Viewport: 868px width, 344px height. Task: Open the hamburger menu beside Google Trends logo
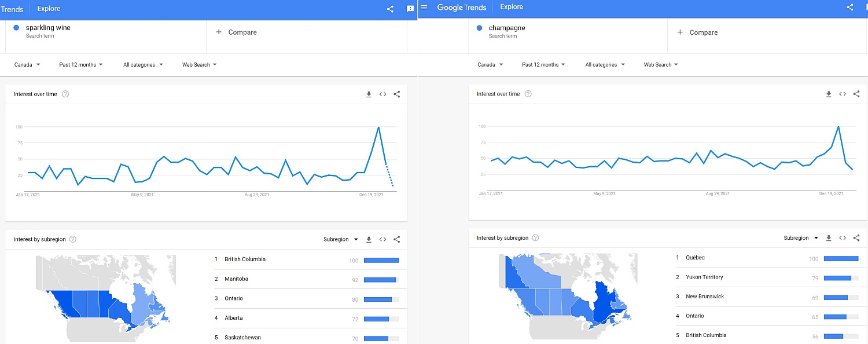pyautogui.click(x=424, y=8)
